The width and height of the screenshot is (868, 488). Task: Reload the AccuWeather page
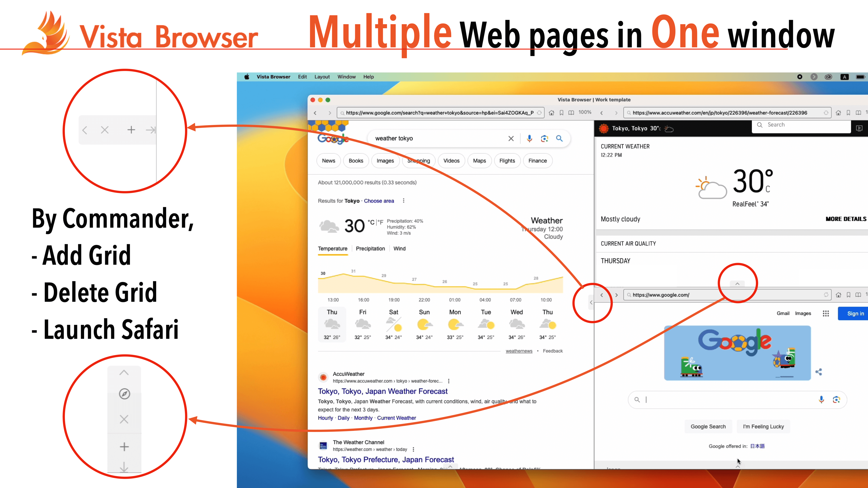click(826, 113)
